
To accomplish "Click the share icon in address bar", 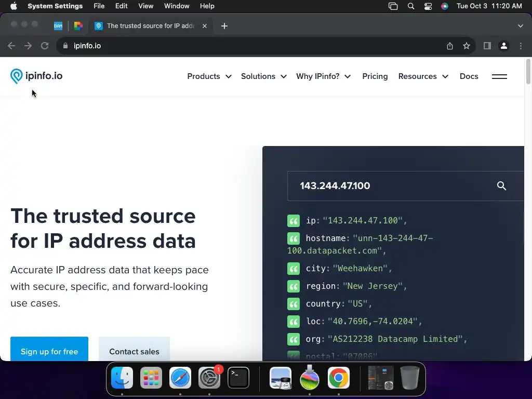I will pyautogui.click(x=450, y=46).
